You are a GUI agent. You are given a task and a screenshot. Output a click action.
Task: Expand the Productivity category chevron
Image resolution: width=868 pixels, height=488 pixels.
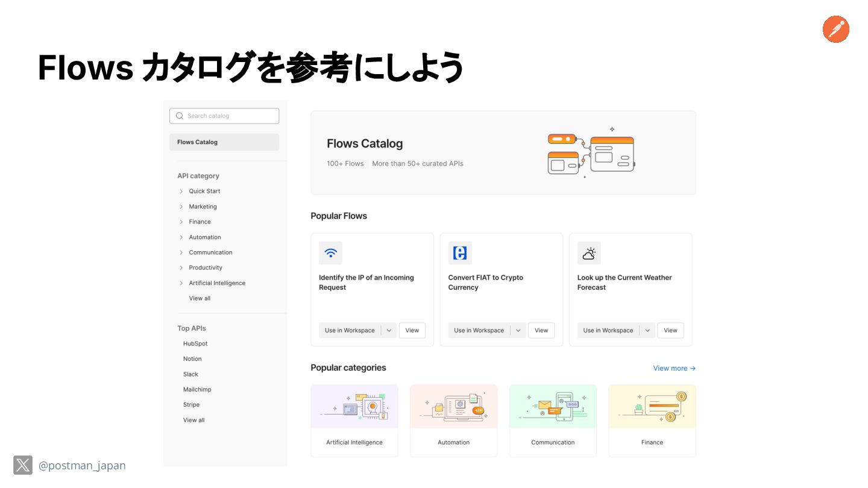coord(181,267)
